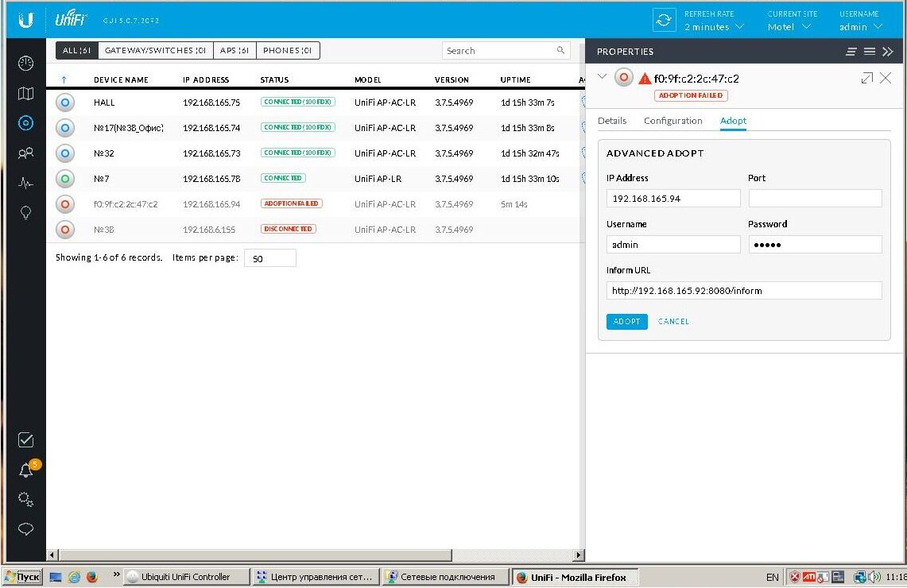
Task: Open the admin username dropdown
Action: pyautogui.click(x=861, y=27)
